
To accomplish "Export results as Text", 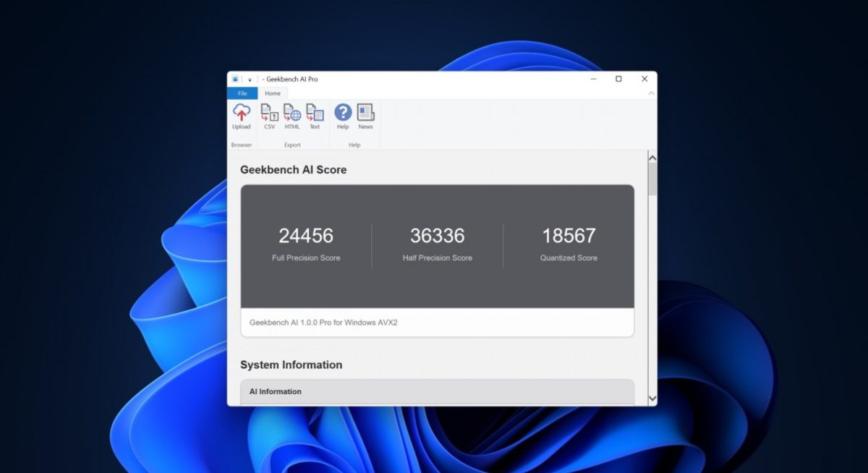I will coord(315,116).
